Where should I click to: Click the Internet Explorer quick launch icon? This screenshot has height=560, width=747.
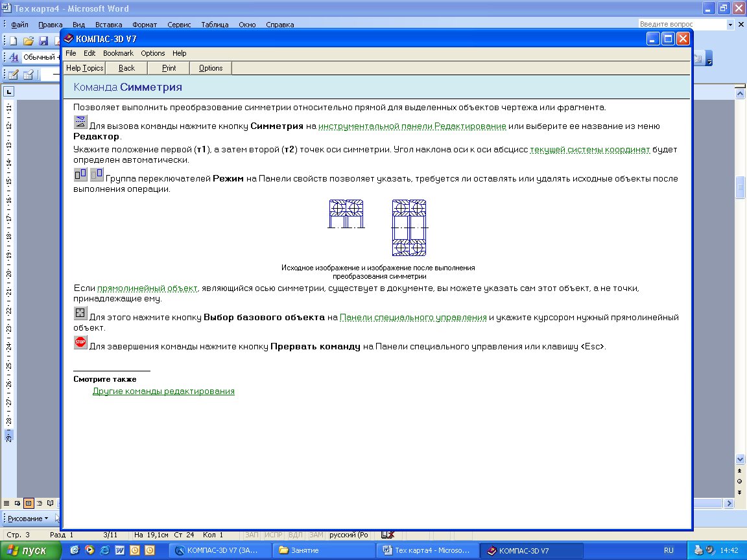pyautogui.click(x=104, y=550)
